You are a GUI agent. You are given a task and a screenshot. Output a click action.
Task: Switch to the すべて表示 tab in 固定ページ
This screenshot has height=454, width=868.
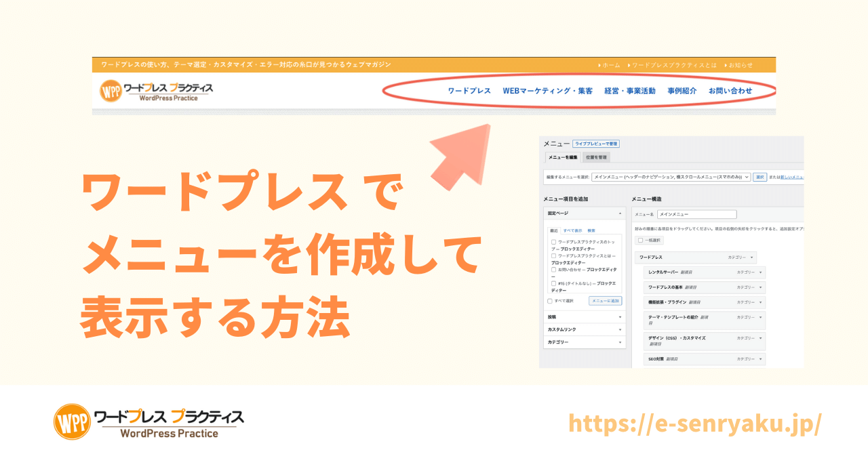pyautogui.click(x=573, y=230)
